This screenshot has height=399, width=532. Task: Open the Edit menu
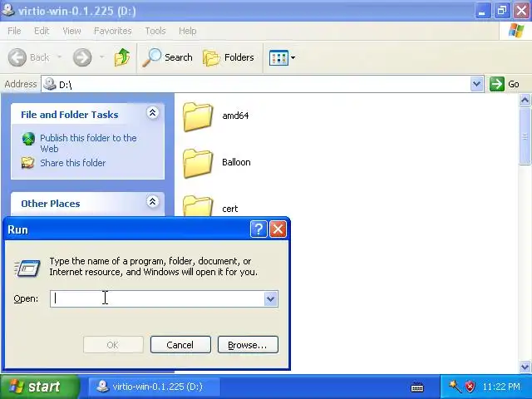(42, 31)
